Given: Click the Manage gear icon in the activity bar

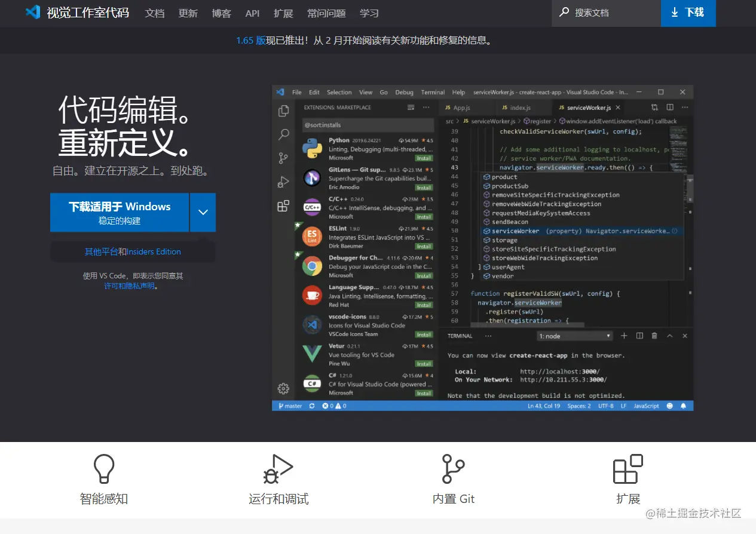Looking at the screenshot, I should pos(283,388).
